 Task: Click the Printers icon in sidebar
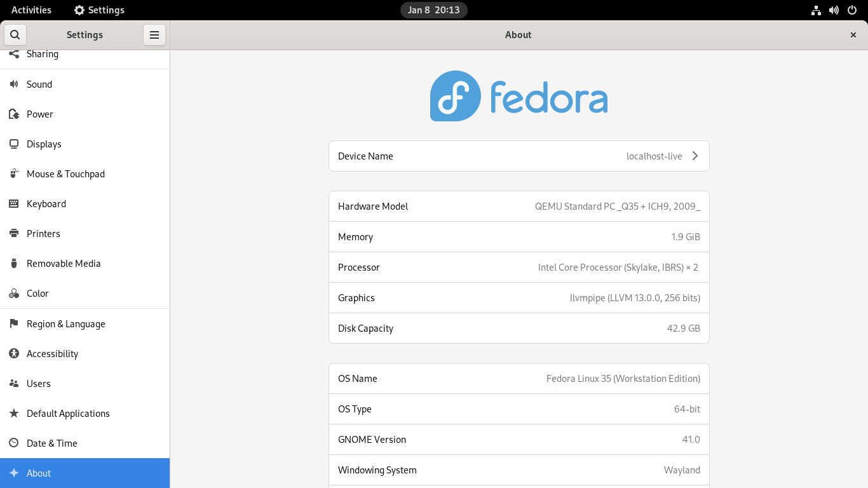(x=14, y=233)
